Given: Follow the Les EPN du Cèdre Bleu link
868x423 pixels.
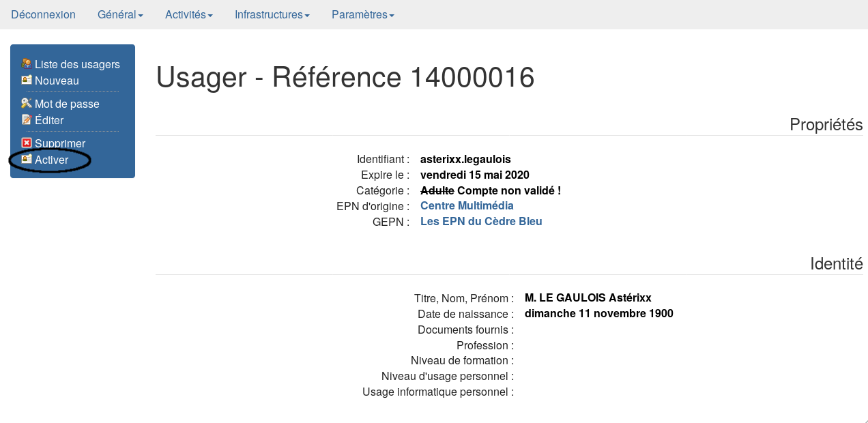Looking at the screenshot, I should pyautogui.click(x=481, y=221).
